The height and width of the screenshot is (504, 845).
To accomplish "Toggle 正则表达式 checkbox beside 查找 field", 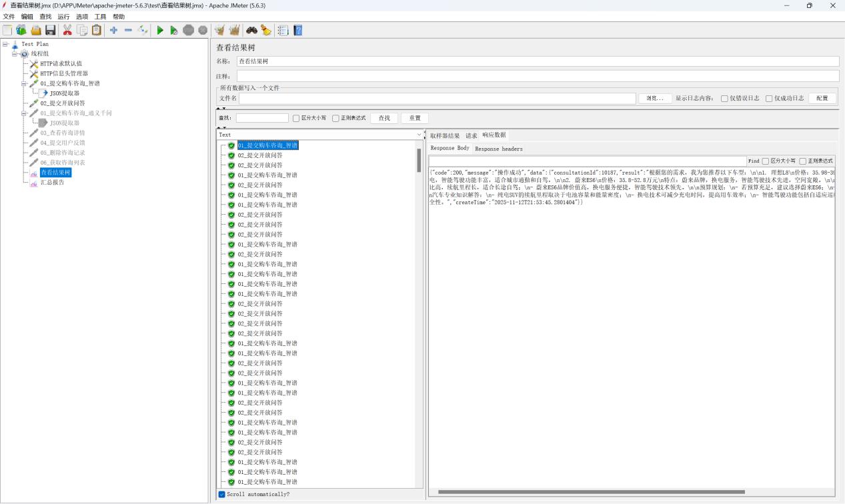I will tap(335, 118).
